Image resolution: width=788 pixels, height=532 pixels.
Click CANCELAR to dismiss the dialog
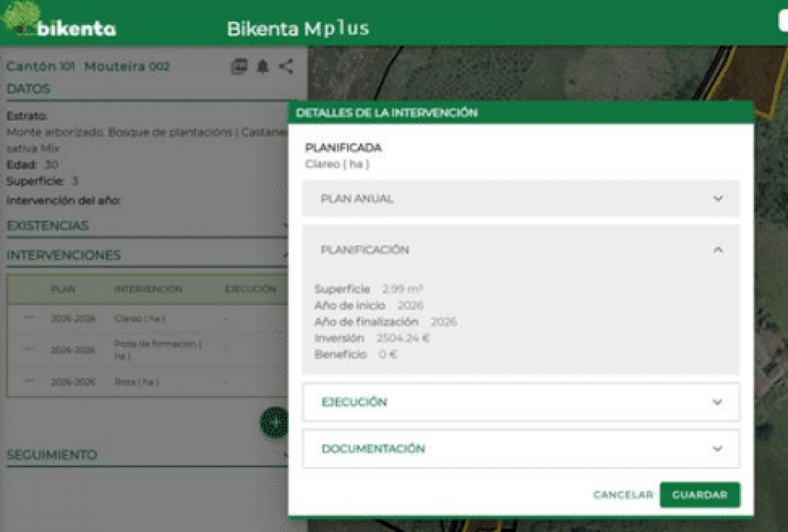(623, 495)
